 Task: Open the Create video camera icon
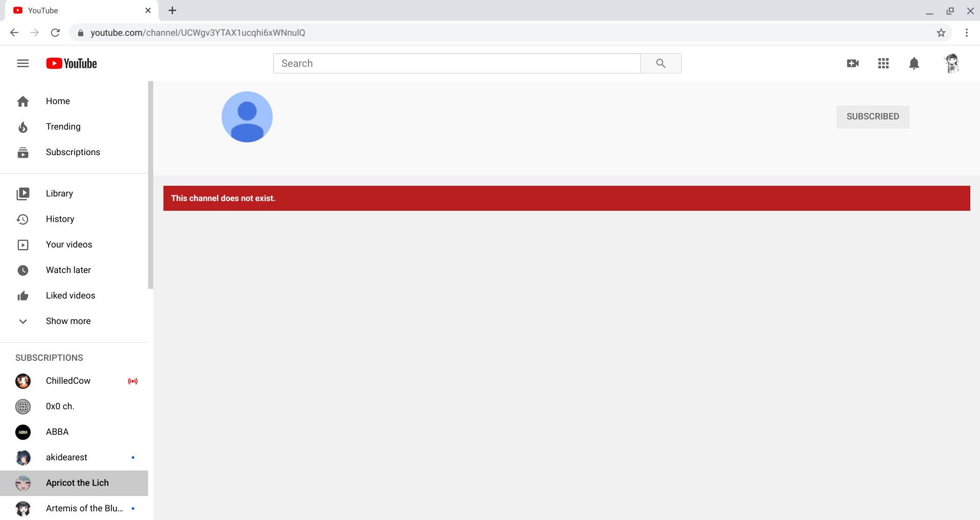point(852,63)
